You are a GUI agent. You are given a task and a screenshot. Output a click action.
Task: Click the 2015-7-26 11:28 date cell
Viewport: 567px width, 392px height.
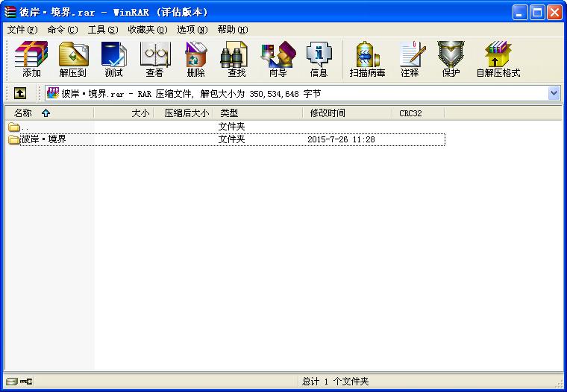click(x=341, y=139)
